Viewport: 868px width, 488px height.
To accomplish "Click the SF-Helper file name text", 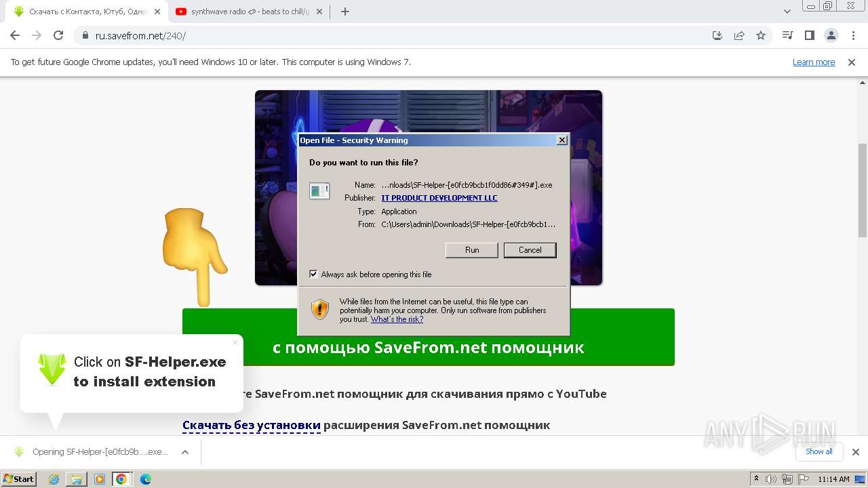I will tap(467, 185).
